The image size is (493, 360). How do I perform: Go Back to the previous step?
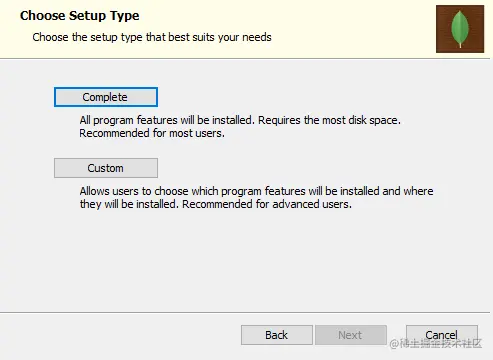277,335
